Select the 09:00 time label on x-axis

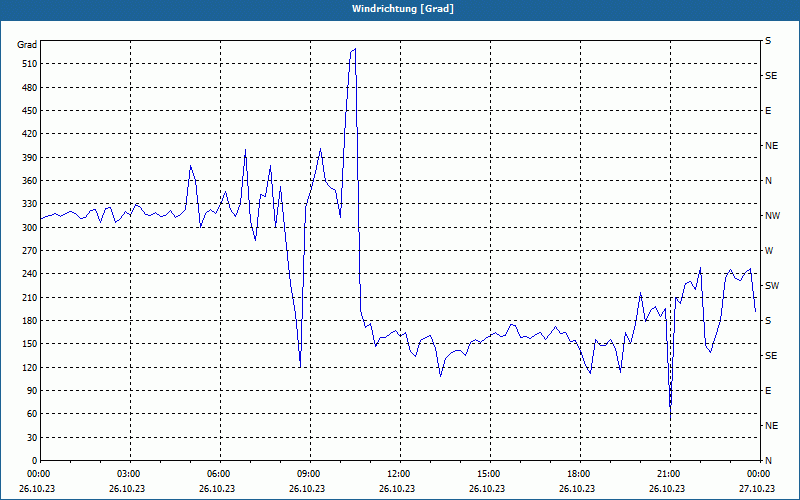(x=307, y=474)
